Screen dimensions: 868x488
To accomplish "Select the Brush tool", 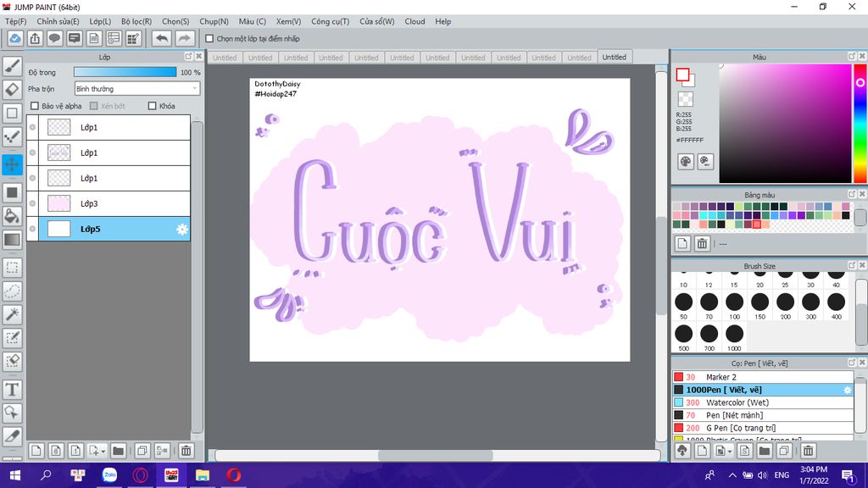I will 12,66.
